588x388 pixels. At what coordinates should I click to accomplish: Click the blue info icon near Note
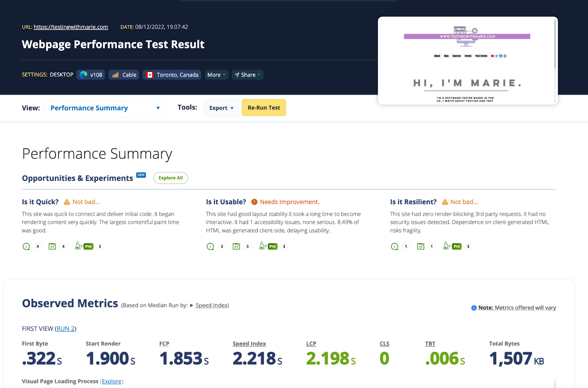[474, 308]
